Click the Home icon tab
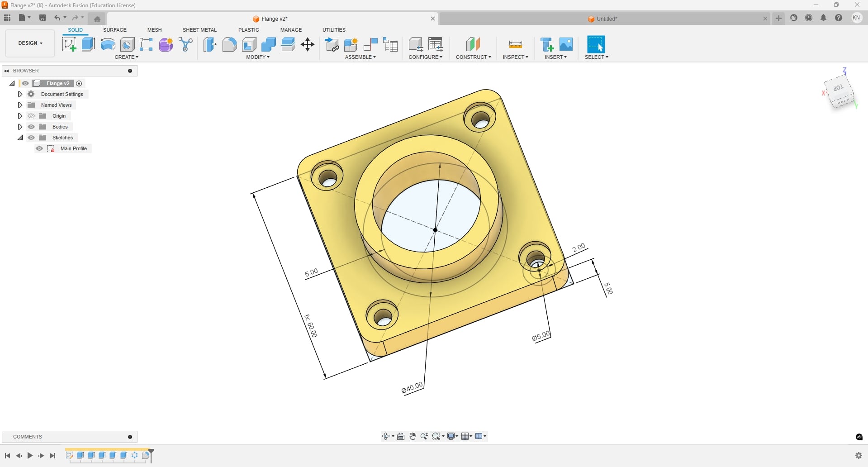Viewport: 868px width, 467px height. point(97,19)
